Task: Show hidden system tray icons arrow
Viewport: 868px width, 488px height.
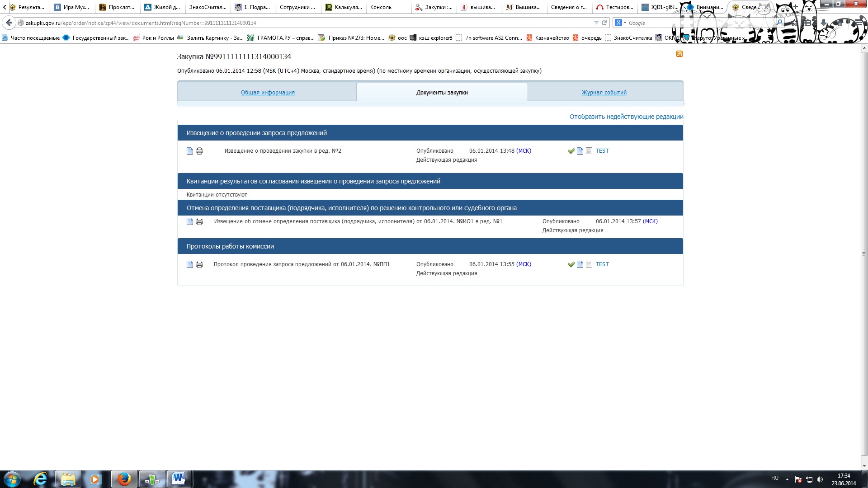Action: point(787,479)
